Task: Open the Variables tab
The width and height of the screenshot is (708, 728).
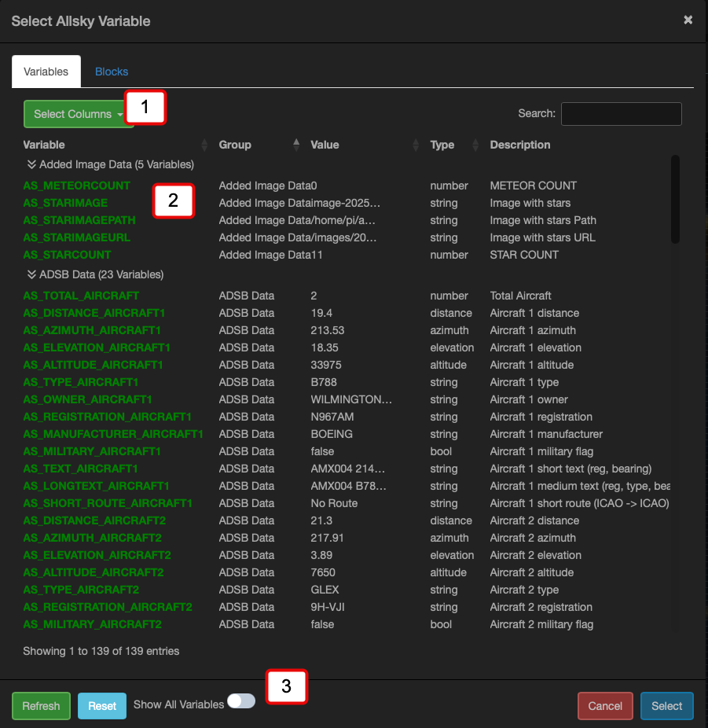Action: [x=46, y=72]
